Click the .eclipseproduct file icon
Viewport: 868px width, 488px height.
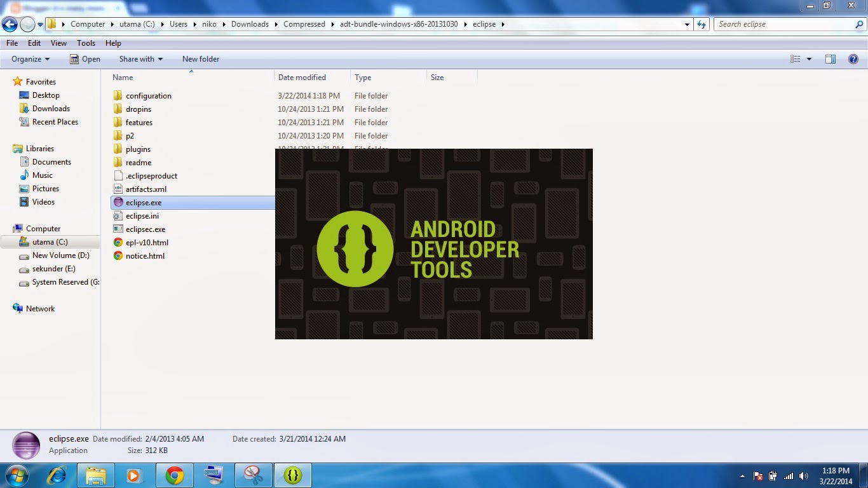point(118,175)
